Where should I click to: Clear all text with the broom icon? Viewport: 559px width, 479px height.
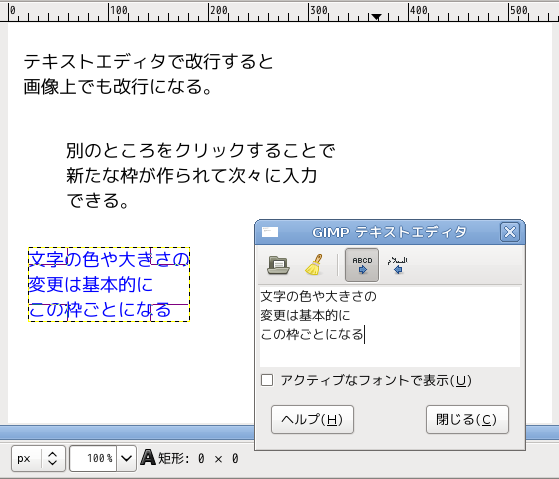point(314,265)
